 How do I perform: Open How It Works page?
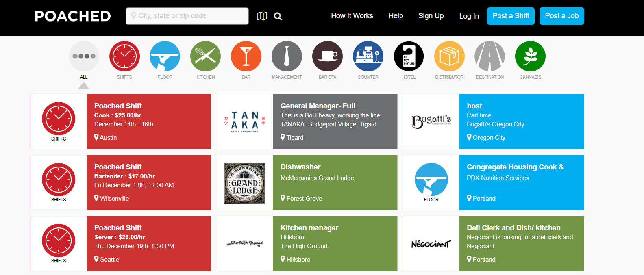pyautogui.click(x=352, y=16)
